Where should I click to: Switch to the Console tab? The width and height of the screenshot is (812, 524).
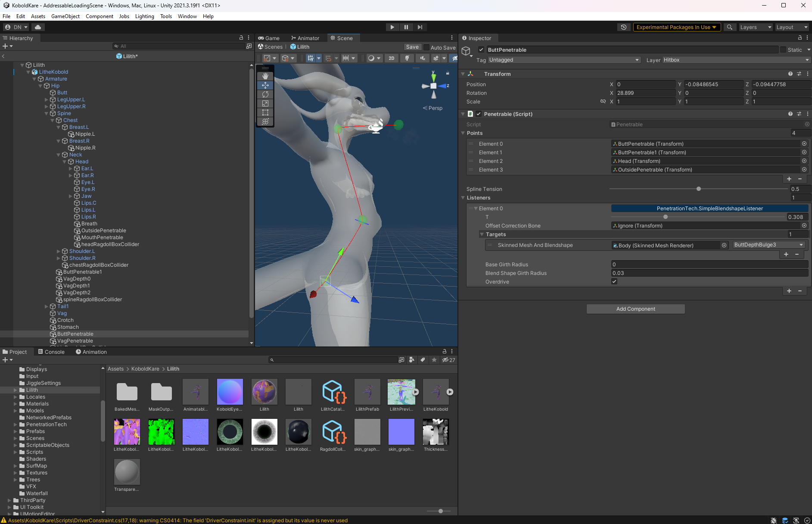pyautogui.click(x=51, y=352)
